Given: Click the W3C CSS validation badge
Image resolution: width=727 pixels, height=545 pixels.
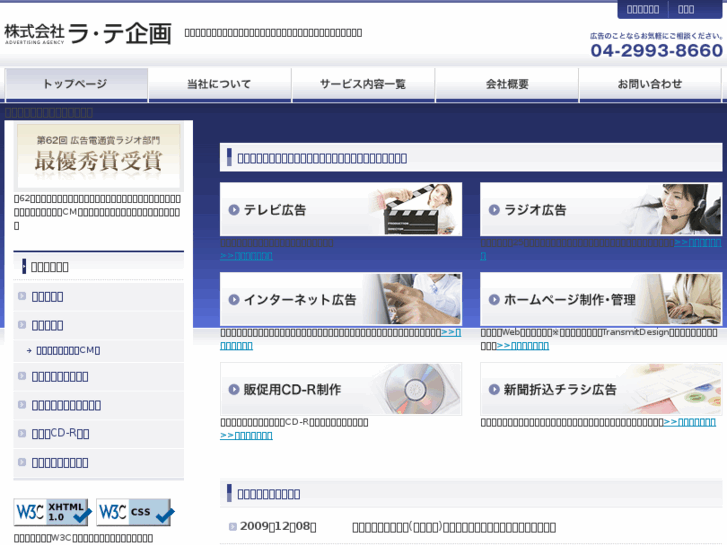Looking at the screenshot, I should (135, 512).
